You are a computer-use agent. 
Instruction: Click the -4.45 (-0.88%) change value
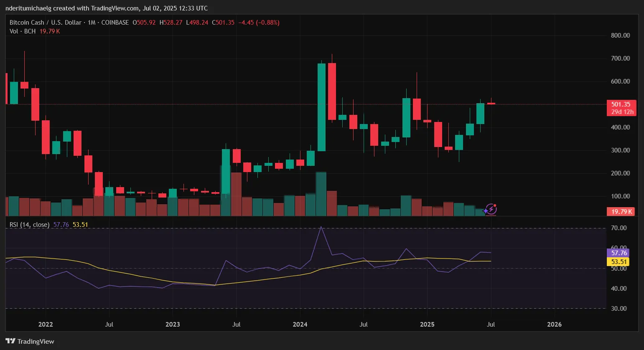pyautogui.click(x=259, y=23)
